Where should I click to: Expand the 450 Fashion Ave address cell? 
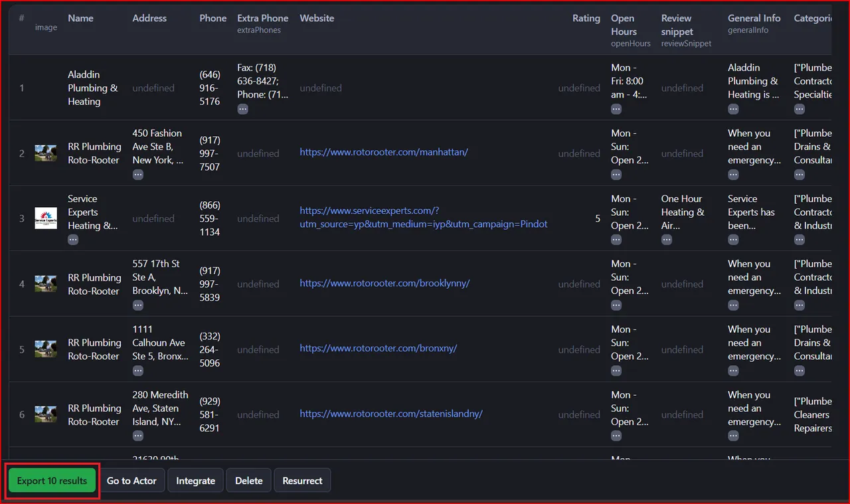pyautogui.click(x=138, y=175)
